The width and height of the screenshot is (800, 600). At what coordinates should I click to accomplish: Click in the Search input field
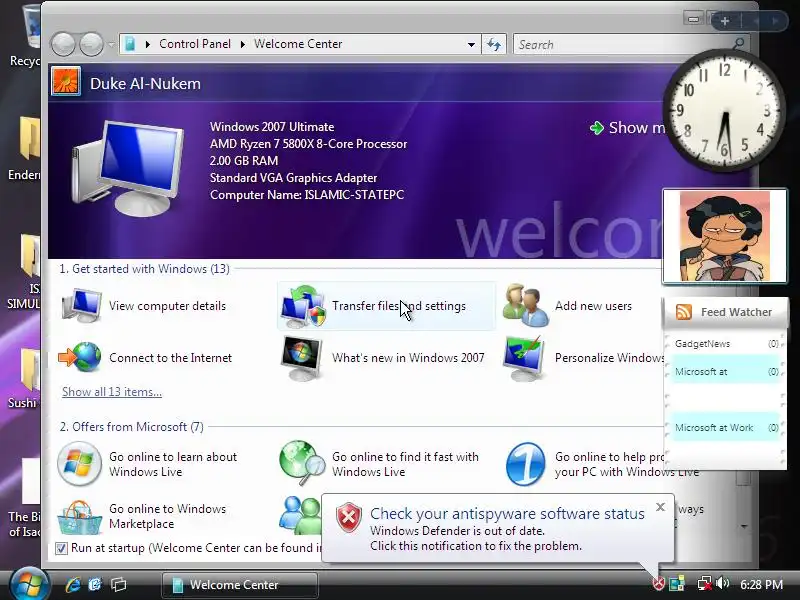pos(622,44)
